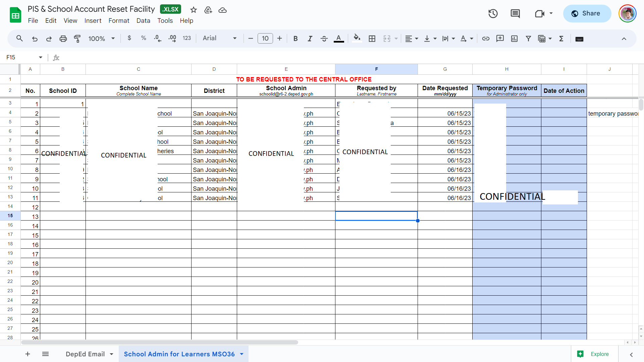Image resolution: width=644 pixels, height=362 pixels.
Task: Open the Tools menu
Action: [x=165, y=20]
